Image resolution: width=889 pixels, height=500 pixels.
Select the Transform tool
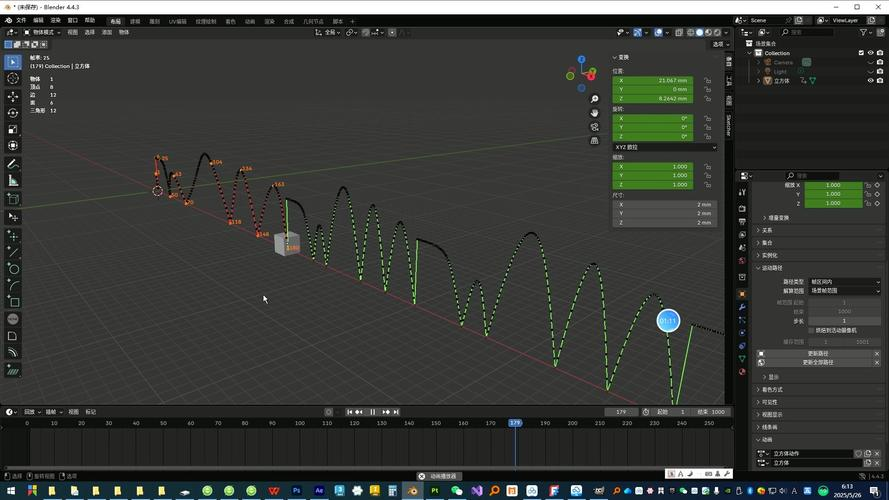12,146
